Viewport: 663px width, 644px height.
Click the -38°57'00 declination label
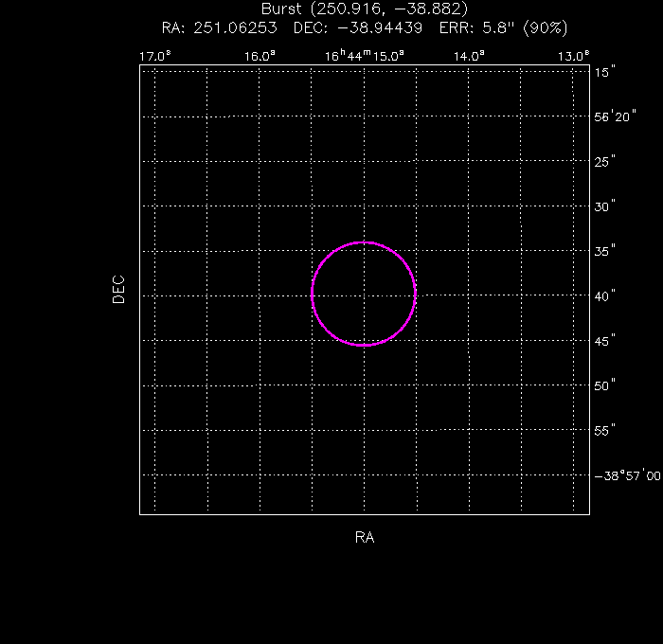(627, 475)
